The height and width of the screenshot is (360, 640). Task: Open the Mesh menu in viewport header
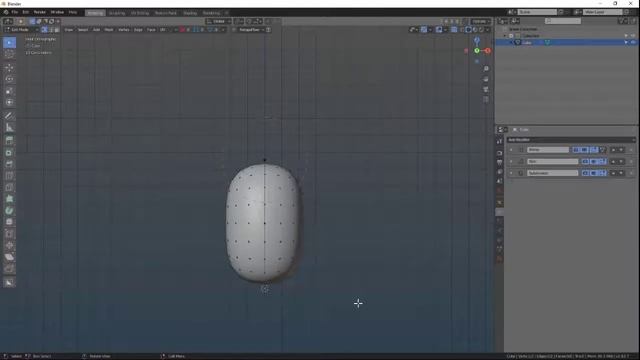(x=109, y=30)
